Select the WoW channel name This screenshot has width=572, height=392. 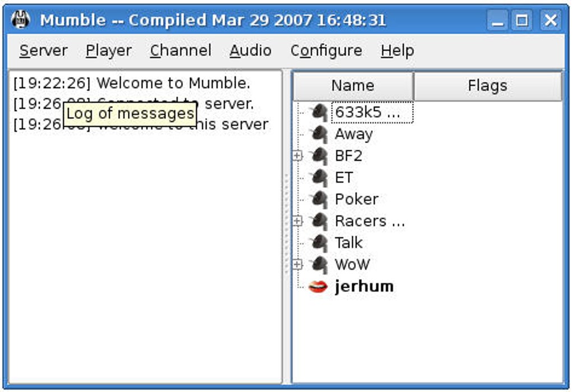coord(352,264)
